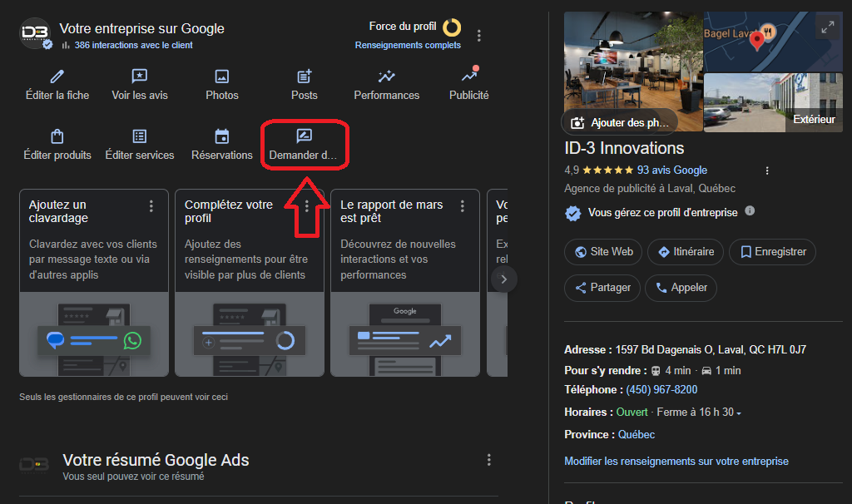The height and width of the screenshot is (504, 852).
Task: Open the Extérieur street view thumbnail
Action: (x=773, y=103)
